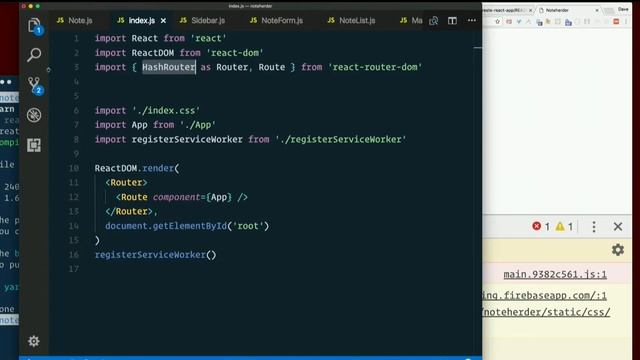Click the closing </Router> tag on line 13
The height and width of the screenshot is (360, 640).
point(129,211)
